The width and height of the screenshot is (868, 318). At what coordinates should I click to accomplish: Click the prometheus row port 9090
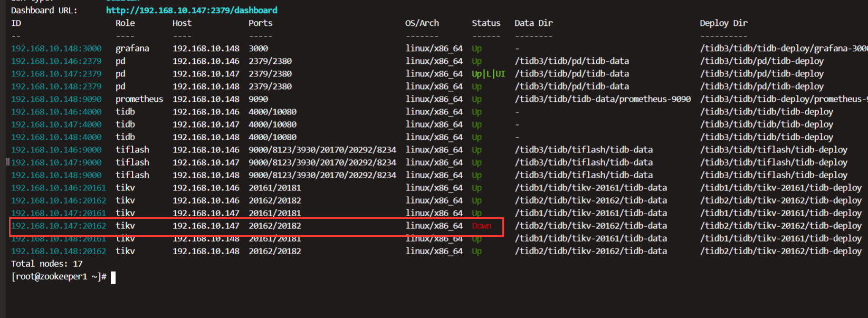click(259, 99)
